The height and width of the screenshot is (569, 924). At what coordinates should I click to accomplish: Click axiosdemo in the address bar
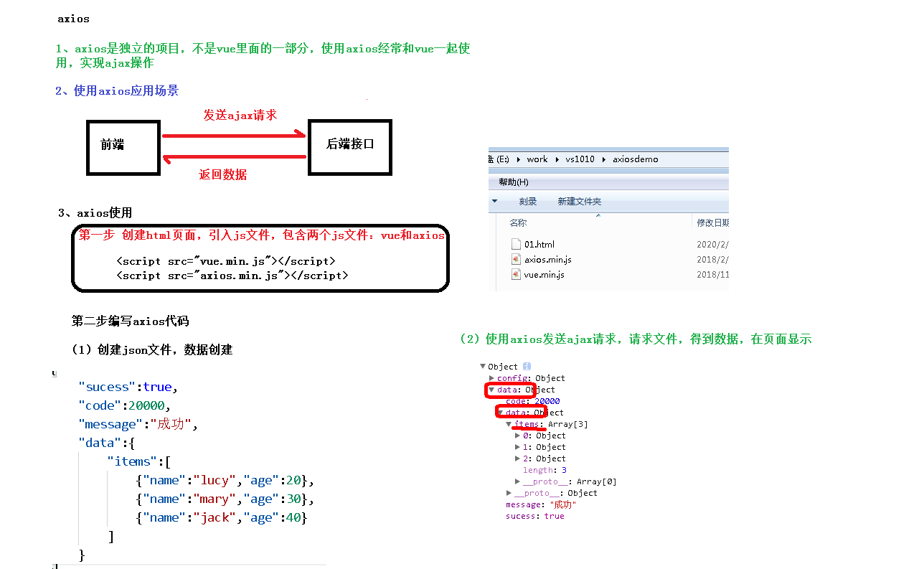[x=635, y=159]
